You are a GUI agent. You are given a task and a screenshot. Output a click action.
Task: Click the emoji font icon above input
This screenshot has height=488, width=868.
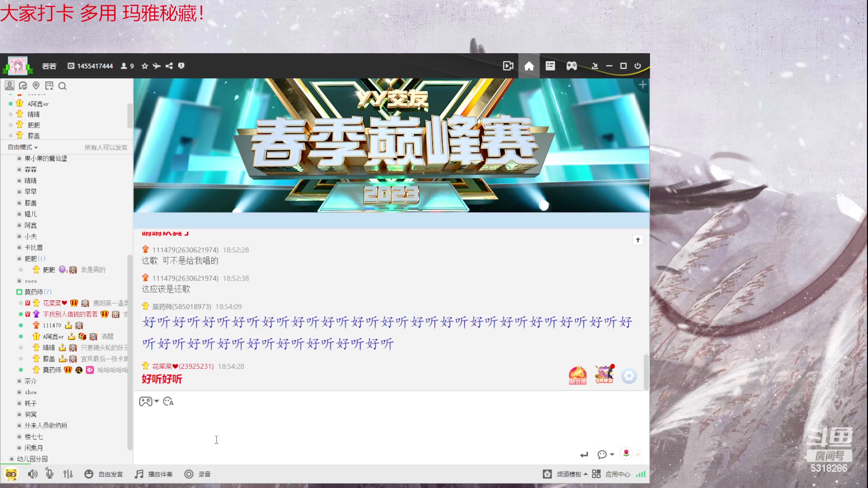click(168, 402)
